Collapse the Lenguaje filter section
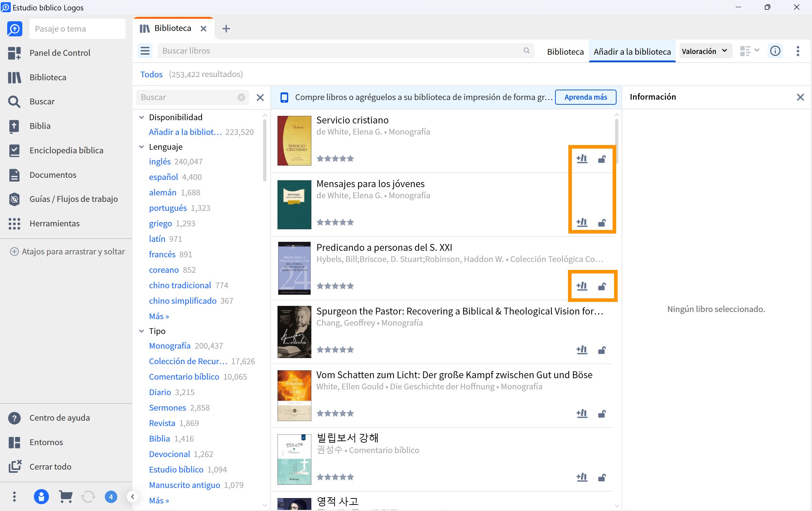The image size is (812, 511). 141,147
